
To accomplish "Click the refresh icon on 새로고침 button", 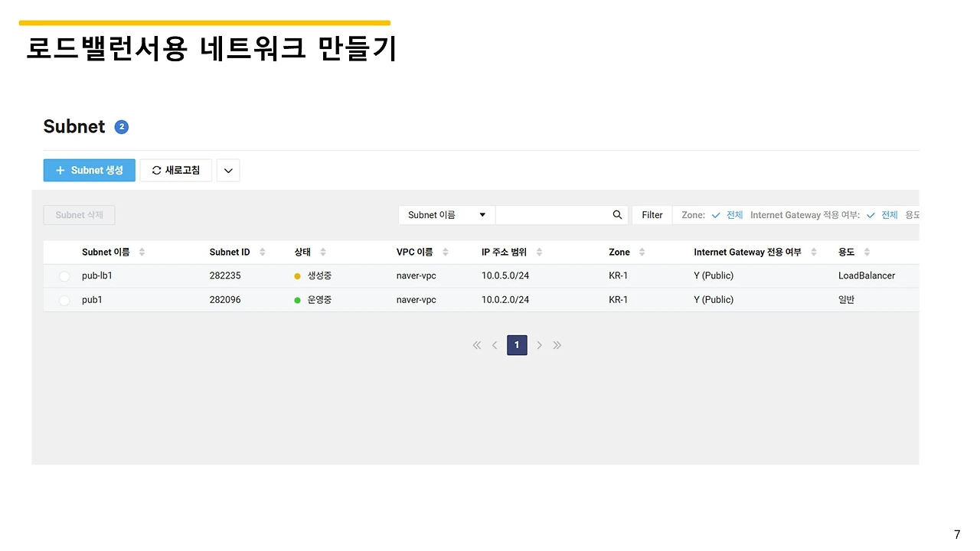I will pyautogui.click(x=155, y=170).
